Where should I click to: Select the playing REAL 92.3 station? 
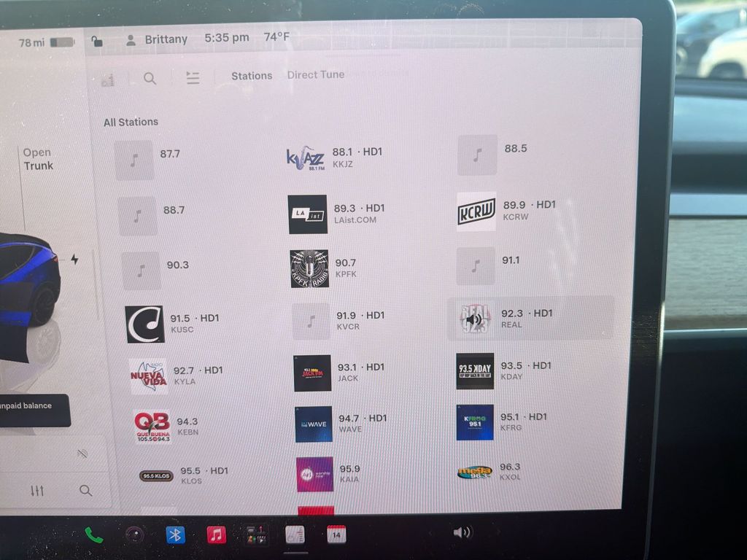(530, 318)
